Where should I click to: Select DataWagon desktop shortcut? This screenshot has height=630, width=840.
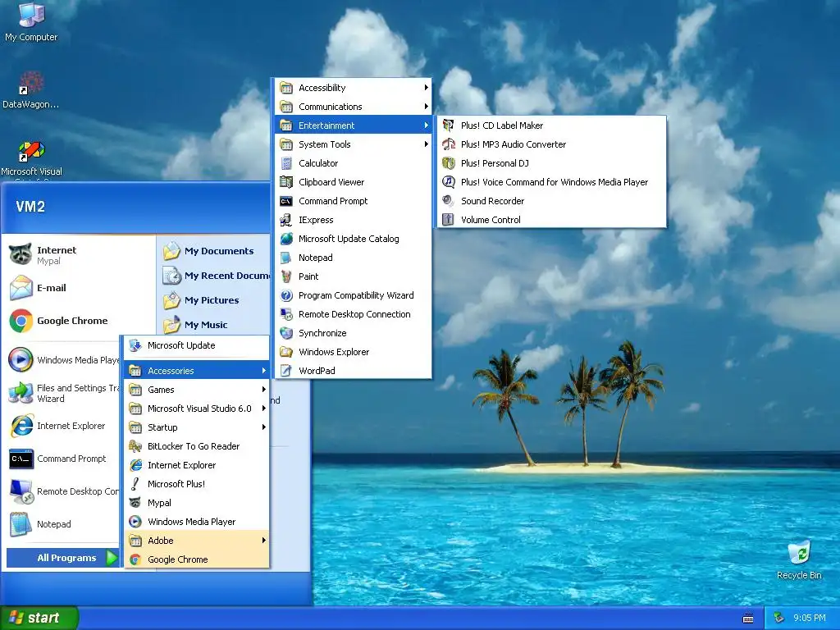[30, 90]
